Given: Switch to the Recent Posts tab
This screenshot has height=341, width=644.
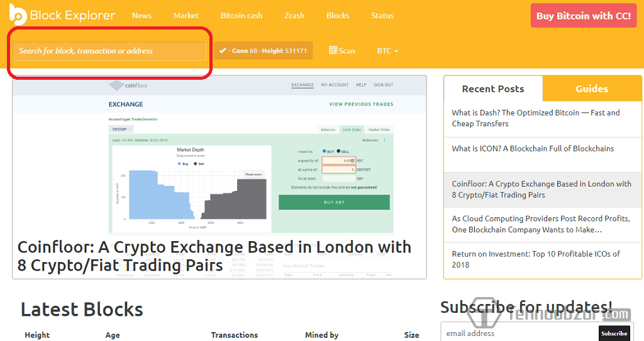Looking at the screenshot, I should [493, 89].
